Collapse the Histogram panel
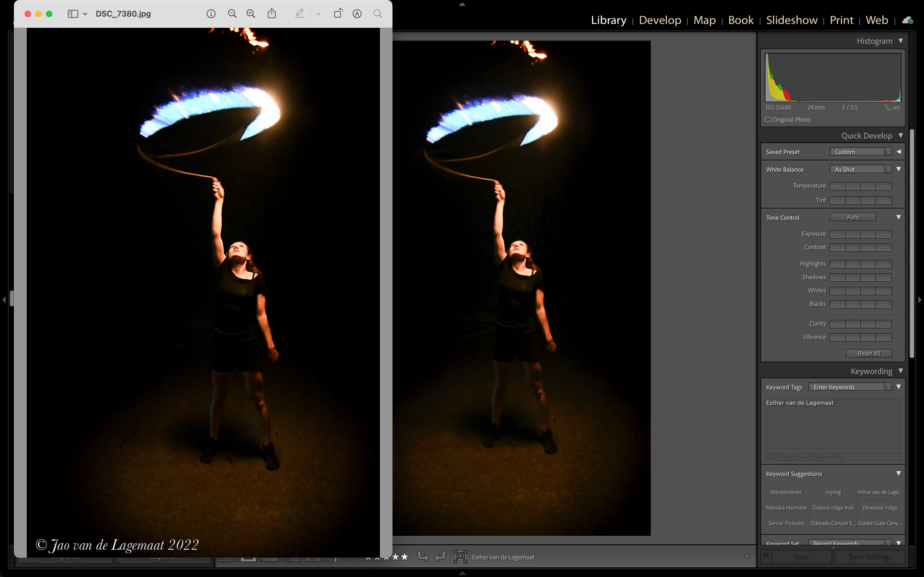Image resolution: width=924 pixels, height=577 pixels. click(901, 41)
